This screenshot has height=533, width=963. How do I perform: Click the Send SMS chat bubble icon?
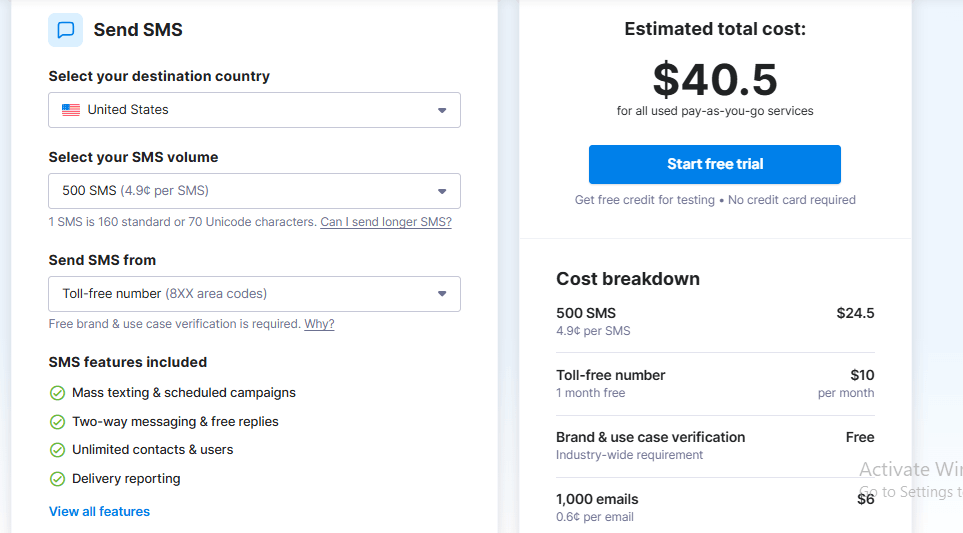click(66, 29)
